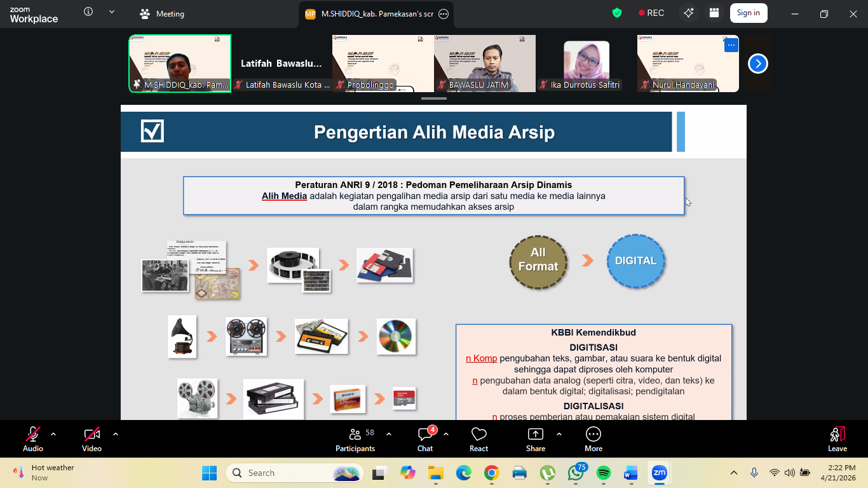Click the Sign in button
The height and width of the screenshot is (488, 868).
click(748, 13)
